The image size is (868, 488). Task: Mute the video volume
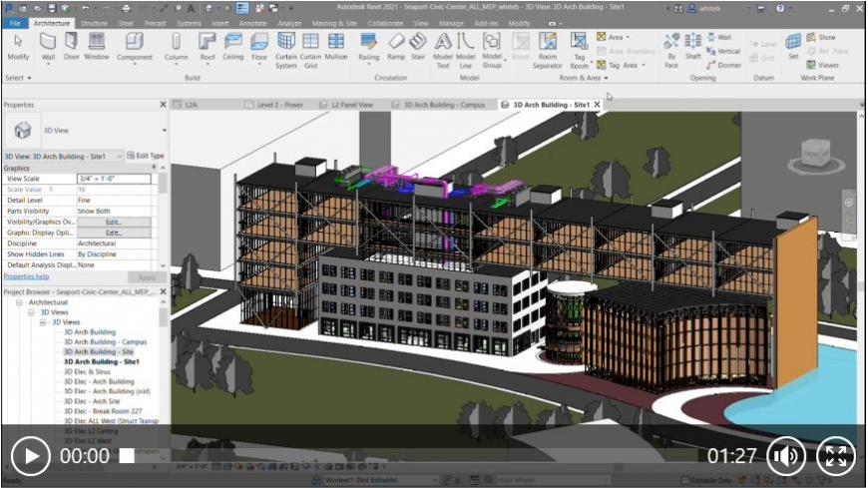click(785, 456)
